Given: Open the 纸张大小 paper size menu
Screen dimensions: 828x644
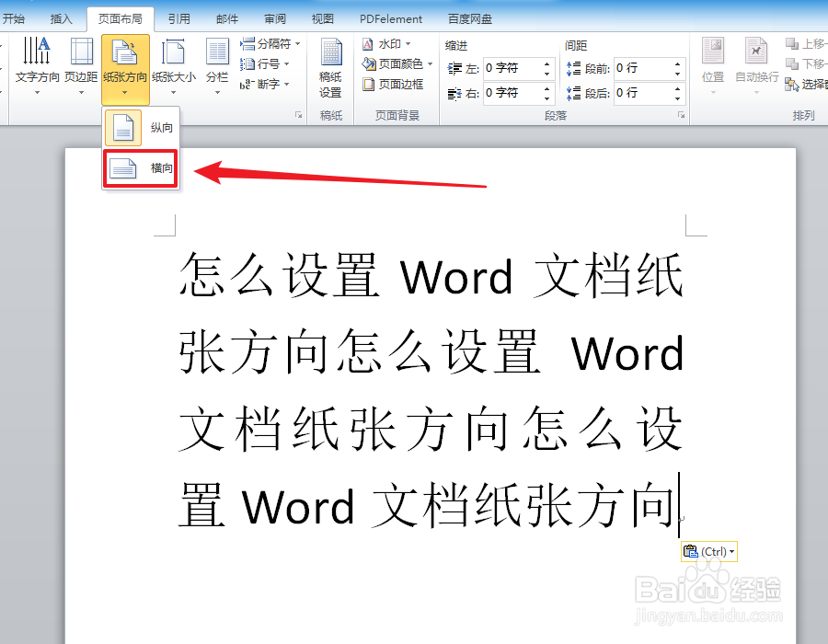Looking at the screenshot, I should pos(174,65).
